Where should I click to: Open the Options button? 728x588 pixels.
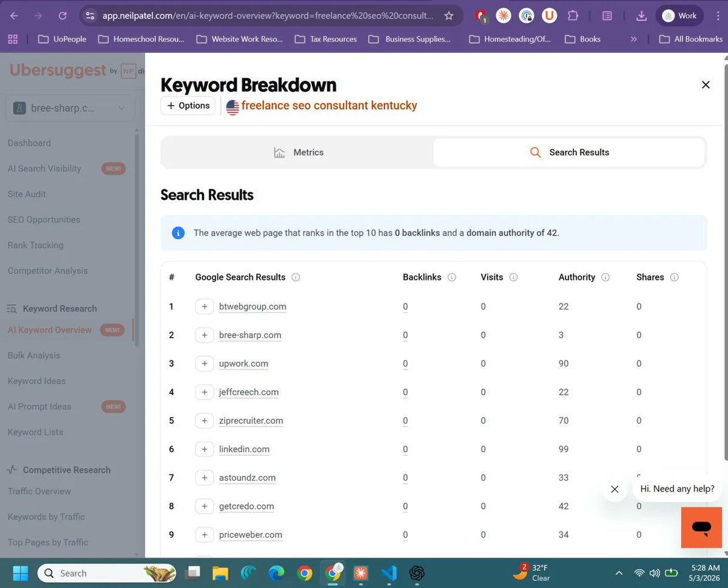(188, 106)
